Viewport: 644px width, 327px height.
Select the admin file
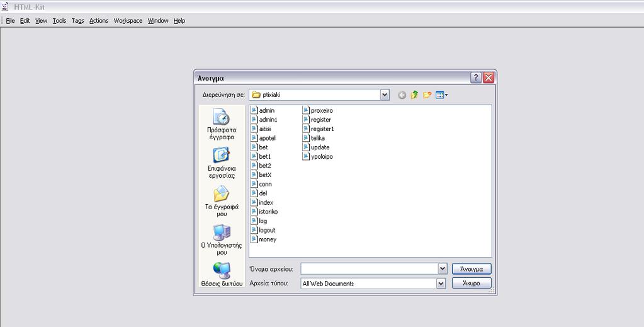coord(263,110)
